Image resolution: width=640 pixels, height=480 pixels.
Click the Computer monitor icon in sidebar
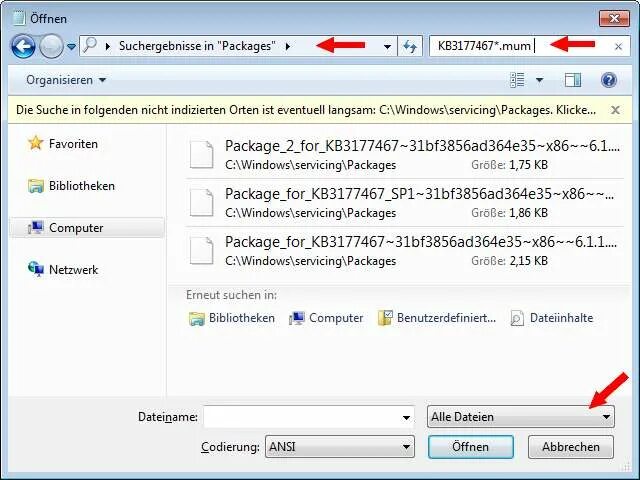(x=36, y=227)
